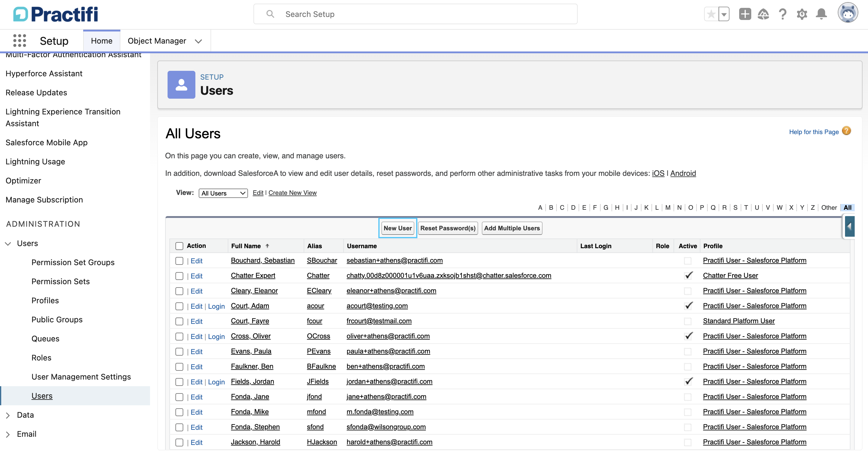The height and width of the screenshot is (454, 868).
Task: Select the checkbox for Fonda, Jane
Action: point(179,397)
